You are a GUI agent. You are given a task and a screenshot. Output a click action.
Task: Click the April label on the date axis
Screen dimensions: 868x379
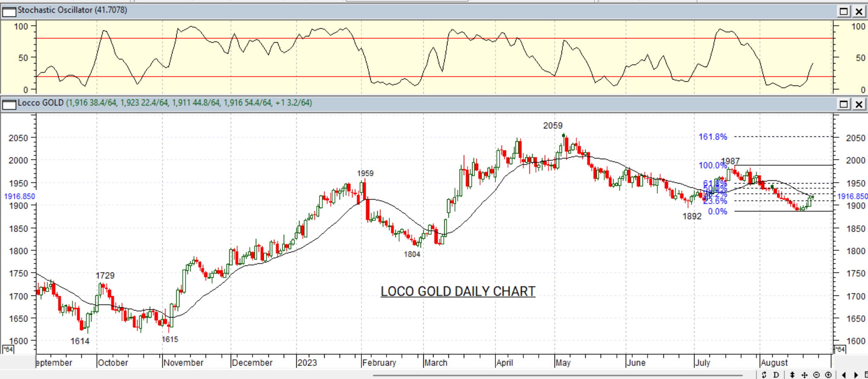(505, 363)
